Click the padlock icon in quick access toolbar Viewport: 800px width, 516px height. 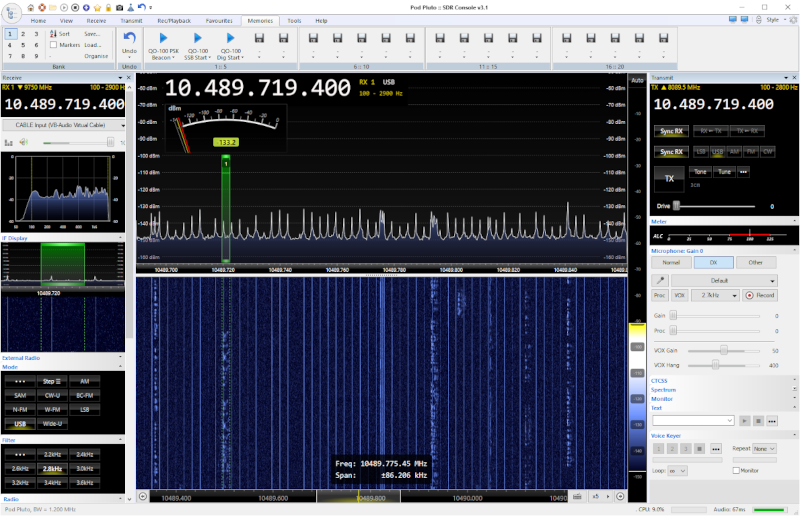(x=108, y=8)
